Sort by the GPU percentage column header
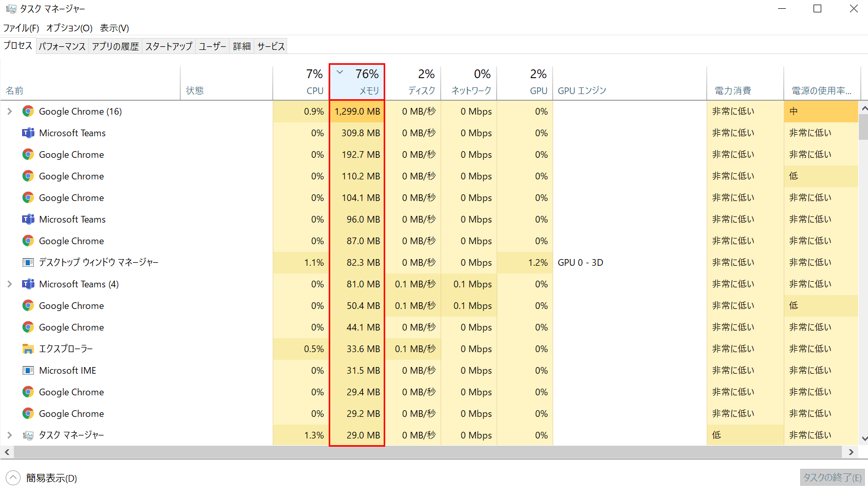868x494 pixels. 525,82
